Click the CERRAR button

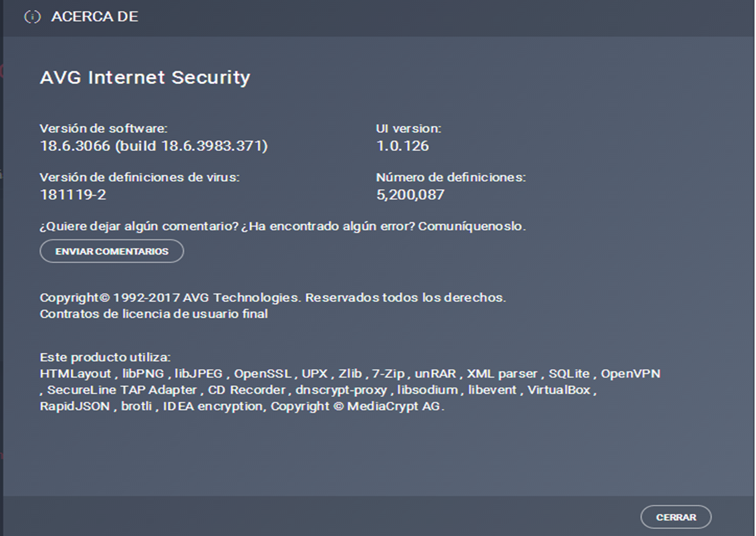click(x=676, y=517)
